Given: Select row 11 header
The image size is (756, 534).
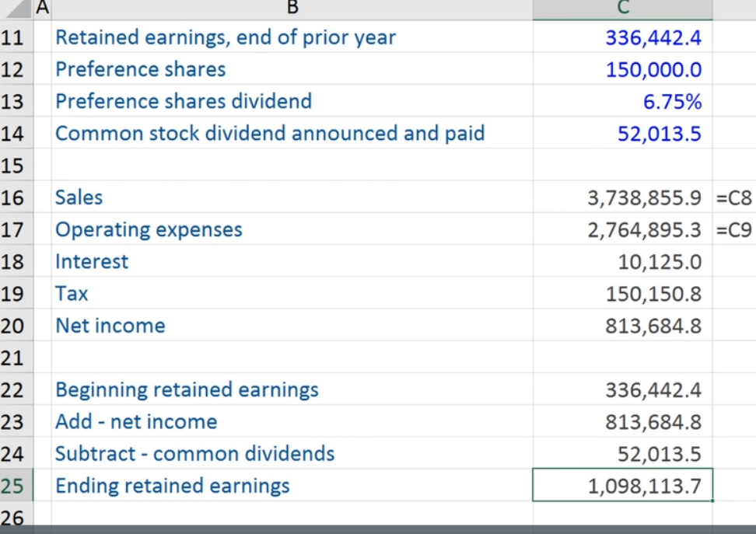Looking at the screenshot, I should pyautogui.click(x=16, y=37).
